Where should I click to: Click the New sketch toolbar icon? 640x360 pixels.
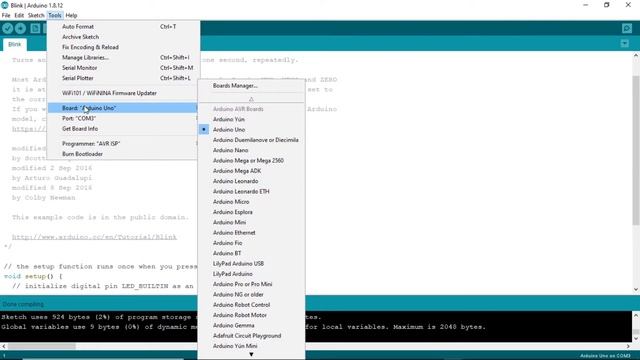tap(35, 28)
